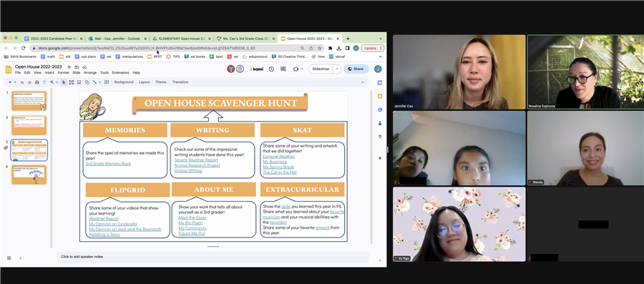Image resolution: width=644 pixels, height=284 pixels.
Task: Toggle the grid view button at bottom left
Action: pyautogui.click(x=9, y=258)
